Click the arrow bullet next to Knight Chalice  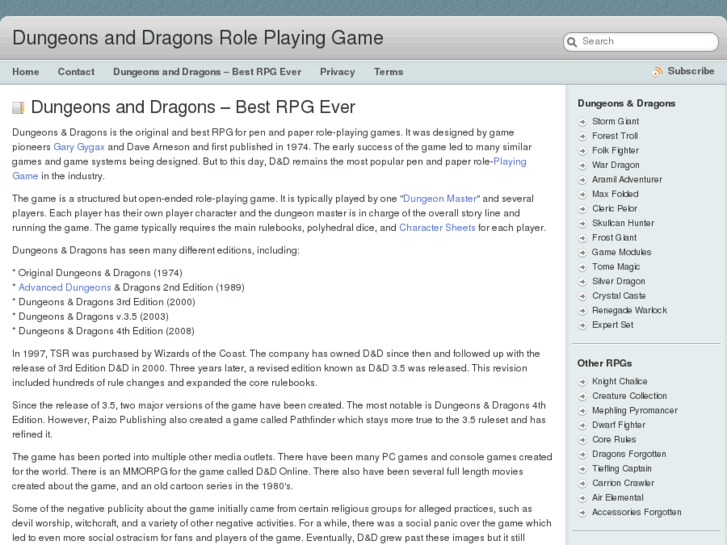[x=582, y=382]
